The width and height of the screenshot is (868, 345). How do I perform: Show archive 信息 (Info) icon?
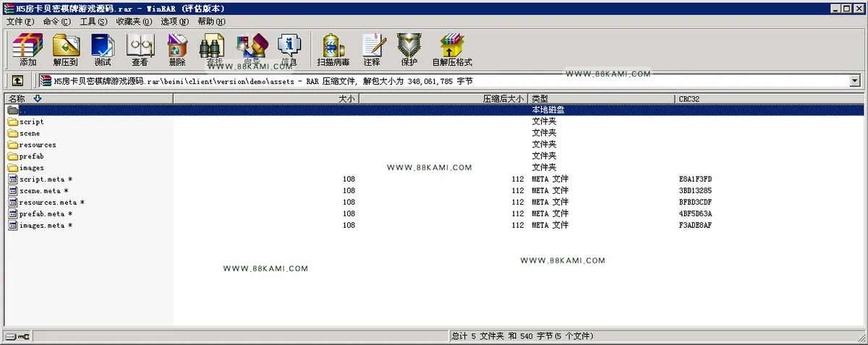(x=289, y=50)
